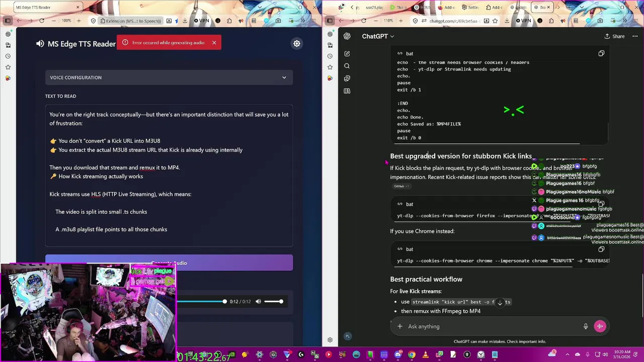
Task: Open the GitHub source citation link
Action: click(401, 187)
